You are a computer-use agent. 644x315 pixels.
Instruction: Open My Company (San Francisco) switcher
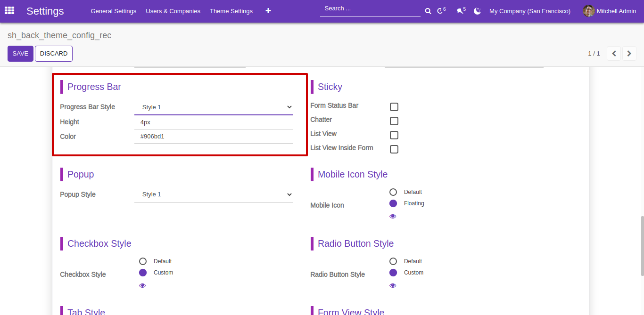pos(530,11)
